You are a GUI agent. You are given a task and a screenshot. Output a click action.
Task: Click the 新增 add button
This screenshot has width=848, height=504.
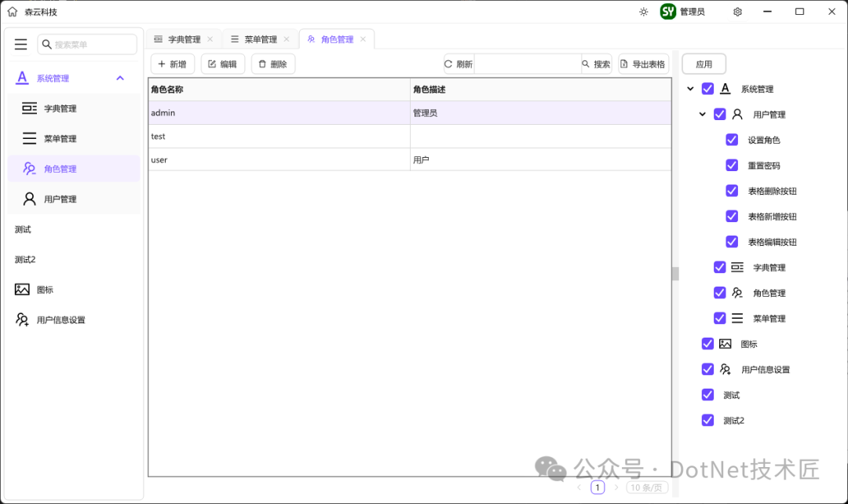tap(172, 64)
